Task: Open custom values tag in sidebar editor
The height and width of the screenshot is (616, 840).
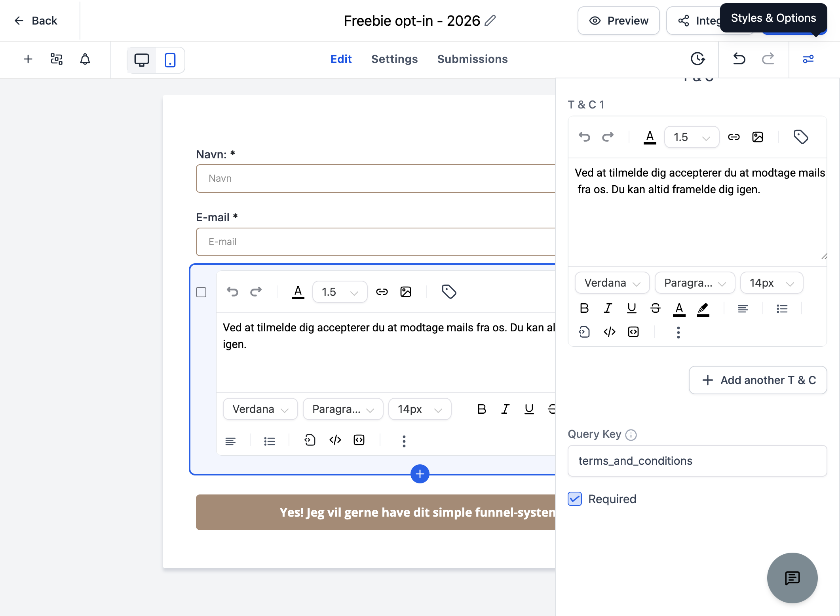Action: [x=801, y=137]
